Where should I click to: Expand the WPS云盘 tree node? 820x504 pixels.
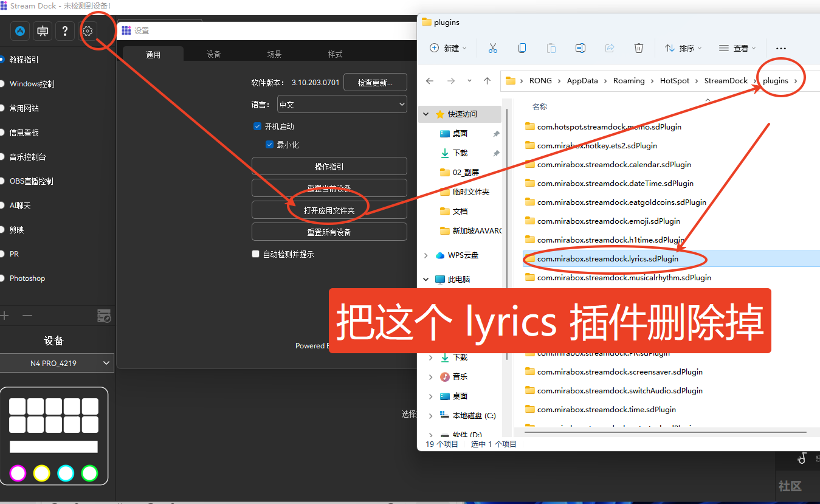click(x=426, y=255)
